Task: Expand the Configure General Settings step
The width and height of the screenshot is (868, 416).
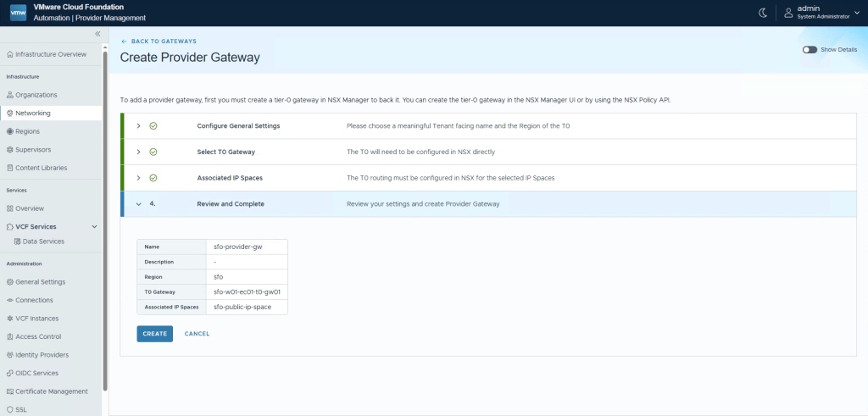Action: click(138, 126)
